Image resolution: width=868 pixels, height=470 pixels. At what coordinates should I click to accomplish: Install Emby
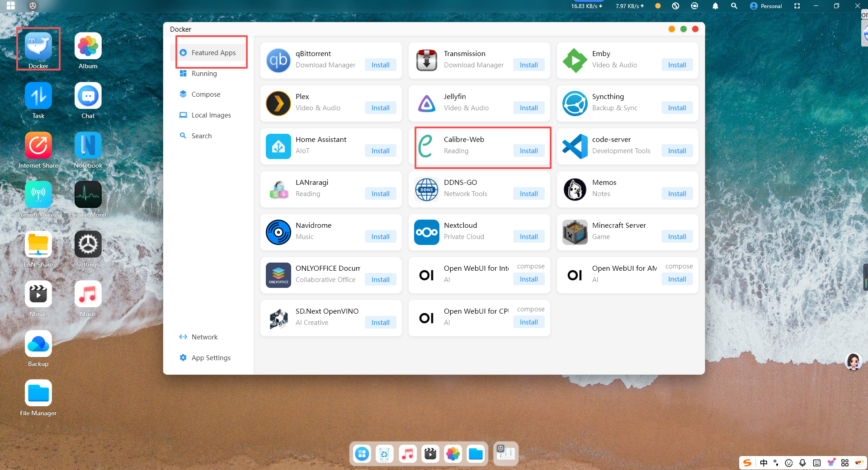(x=677, y=65)
